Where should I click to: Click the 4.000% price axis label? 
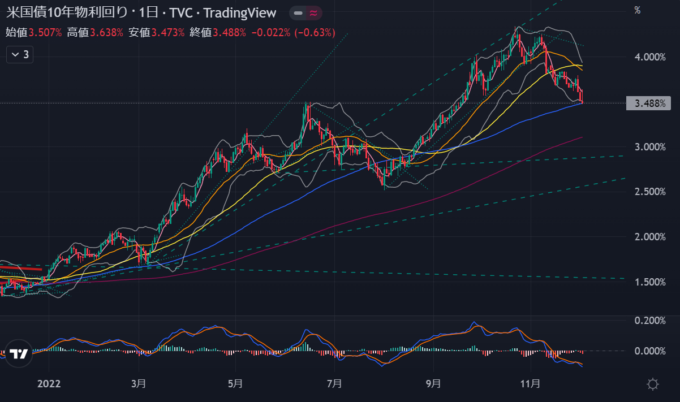coord(651,58)
